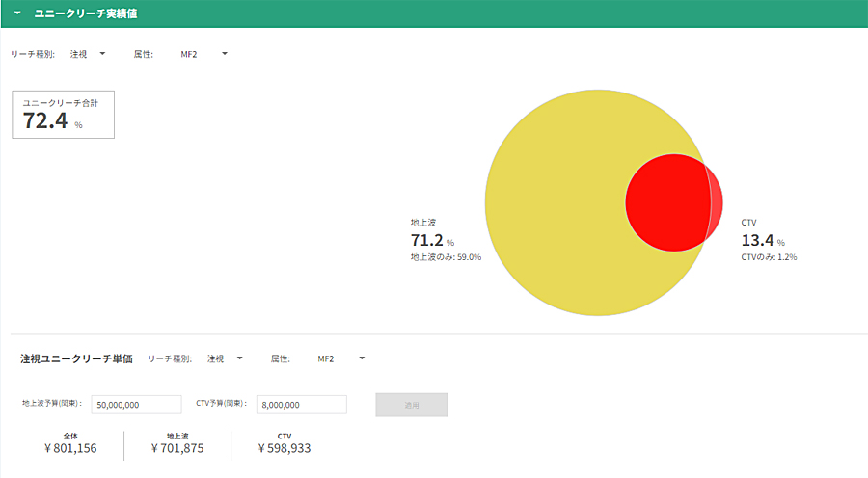Click the 全体 ¥801,156 value
This screenshot has height=478, width=868.
click(x=70, y=448)
